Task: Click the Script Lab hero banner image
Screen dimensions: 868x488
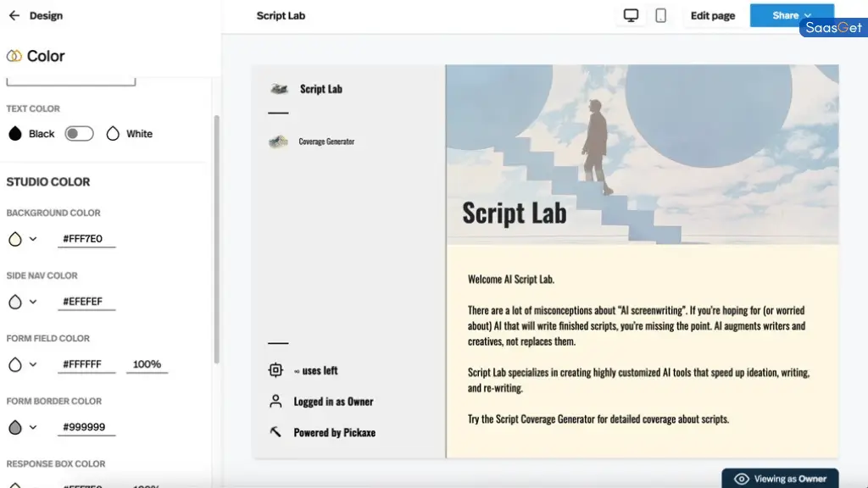Action: click(x=643, y=154)
